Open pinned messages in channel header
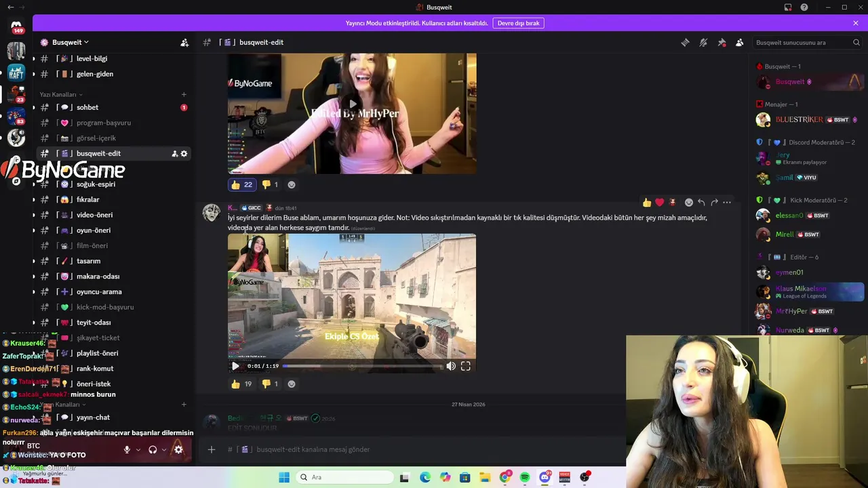Screen dimensions: 868x488 coord(722,42)
